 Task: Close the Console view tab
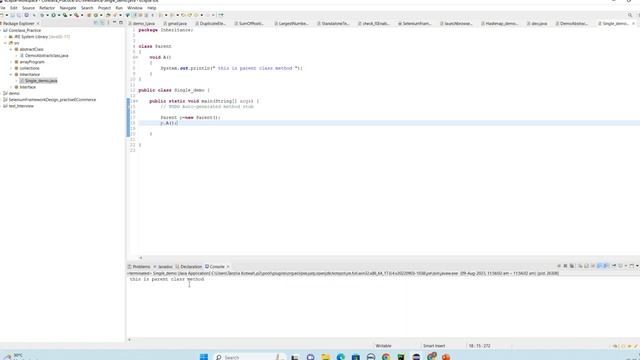click(228, 267)
